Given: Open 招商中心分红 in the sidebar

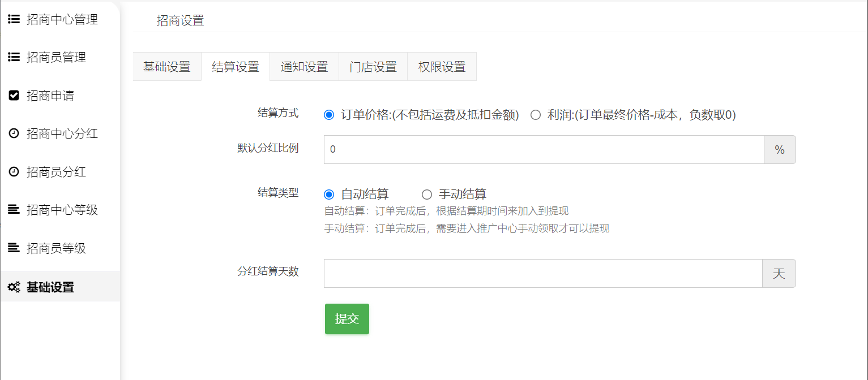Looking at the screenshot, I should pos(62,133).
